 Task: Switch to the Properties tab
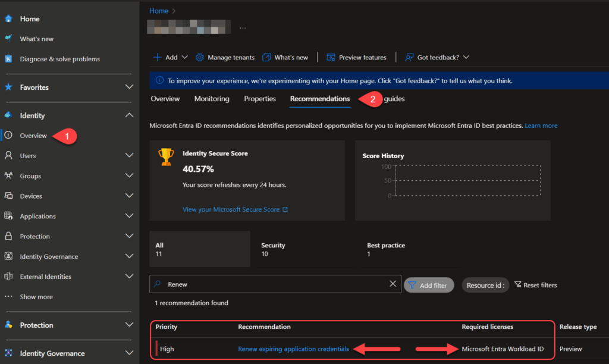point(260,99)
